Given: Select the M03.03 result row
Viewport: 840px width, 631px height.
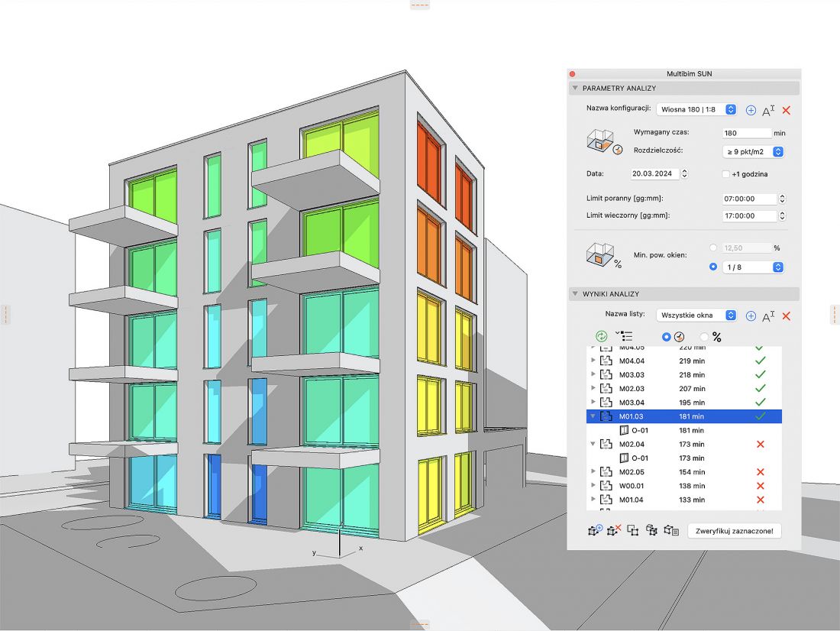Looking at the screenshot, I should [x=684, y=375].
